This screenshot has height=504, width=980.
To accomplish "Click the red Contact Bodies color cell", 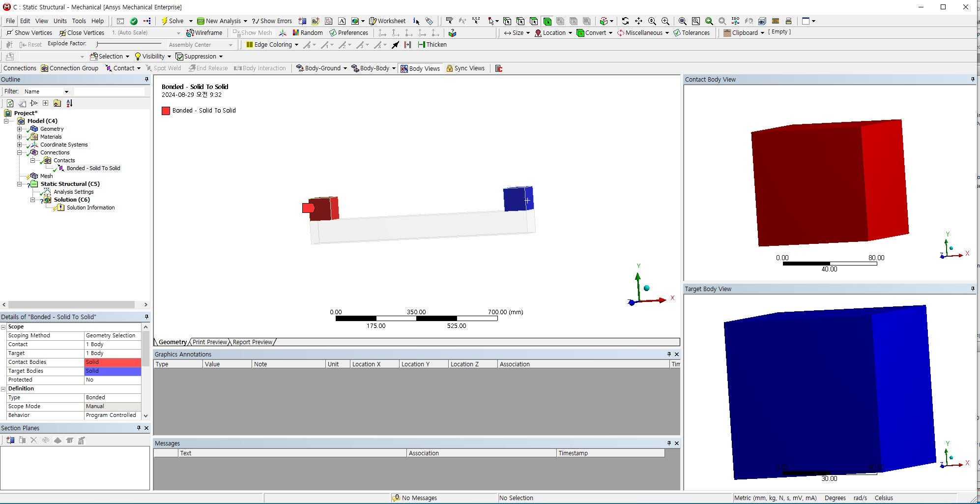I will click(x=113, y=362).
